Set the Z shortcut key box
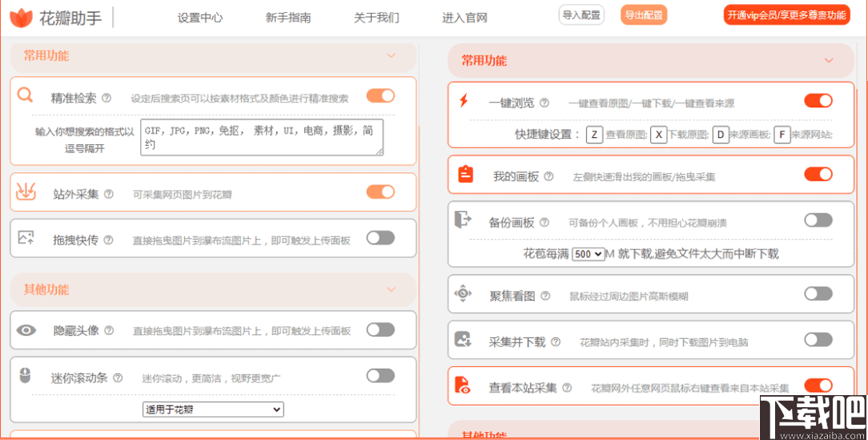Image resolution: width=868 pixels, height=440 pixels. click(594, 135)
